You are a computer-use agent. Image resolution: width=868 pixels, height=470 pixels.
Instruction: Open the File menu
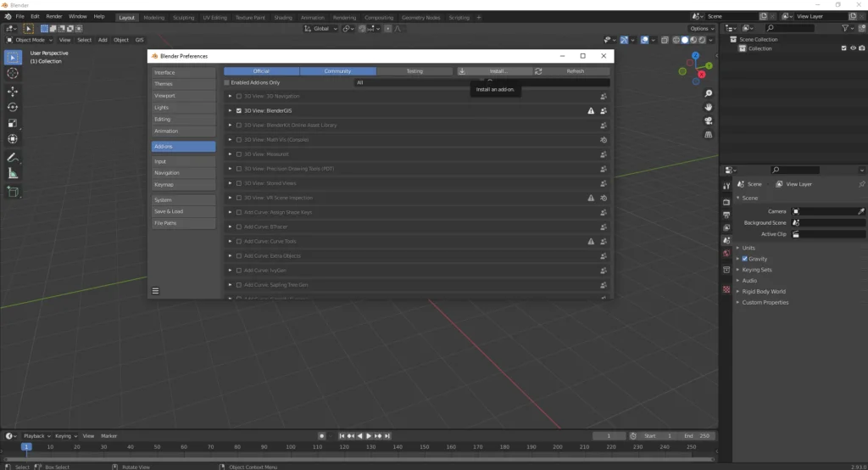click(x=20, y=17)
